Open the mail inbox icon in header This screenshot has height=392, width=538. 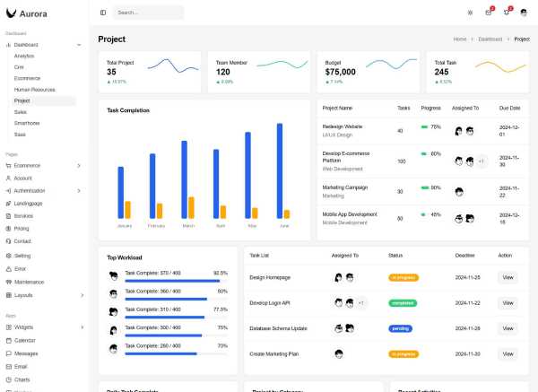pyautogui.click(x=489, y=13)
